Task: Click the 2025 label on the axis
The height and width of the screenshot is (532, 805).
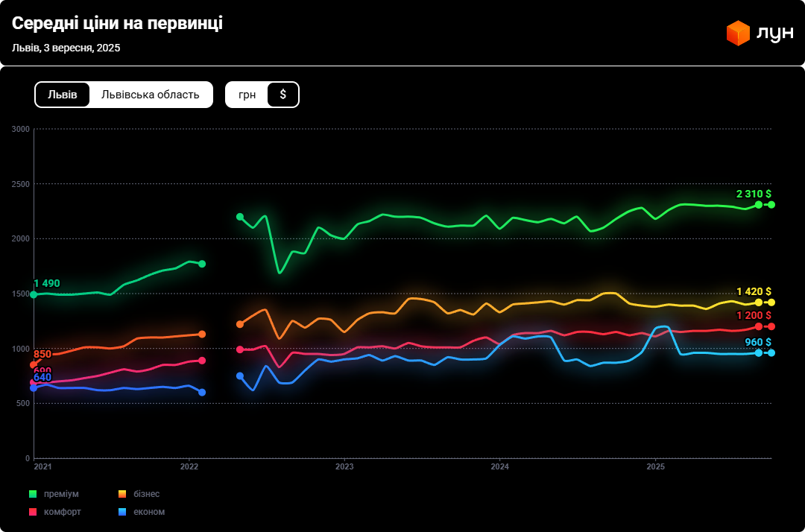Action: 655,467
